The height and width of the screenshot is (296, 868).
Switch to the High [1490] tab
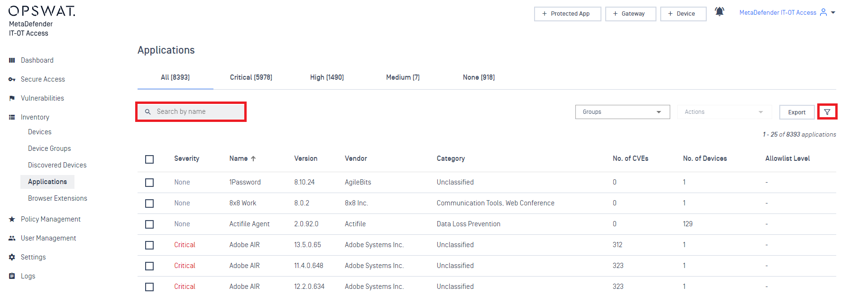click(327, 77)
